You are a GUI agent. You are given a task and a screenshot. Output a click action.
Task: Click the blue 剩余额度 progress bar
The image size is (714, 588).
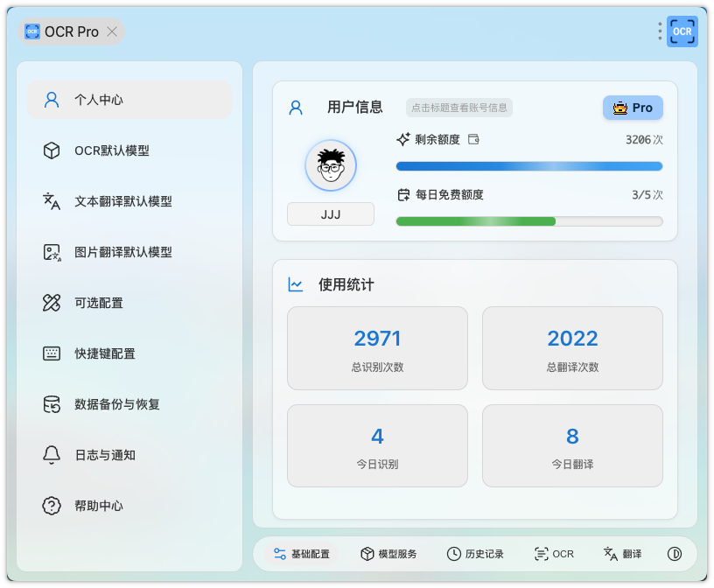529,166
